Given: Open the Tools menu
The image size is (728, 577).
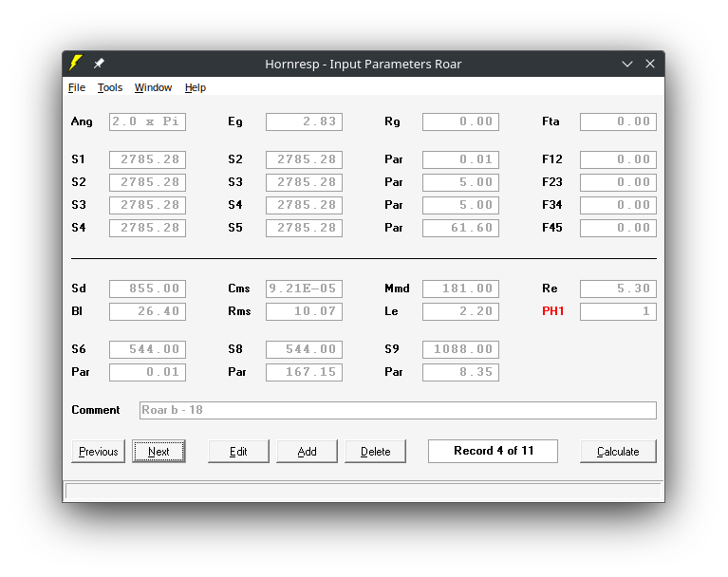Looking at the screenshot, I should [110, 87].
